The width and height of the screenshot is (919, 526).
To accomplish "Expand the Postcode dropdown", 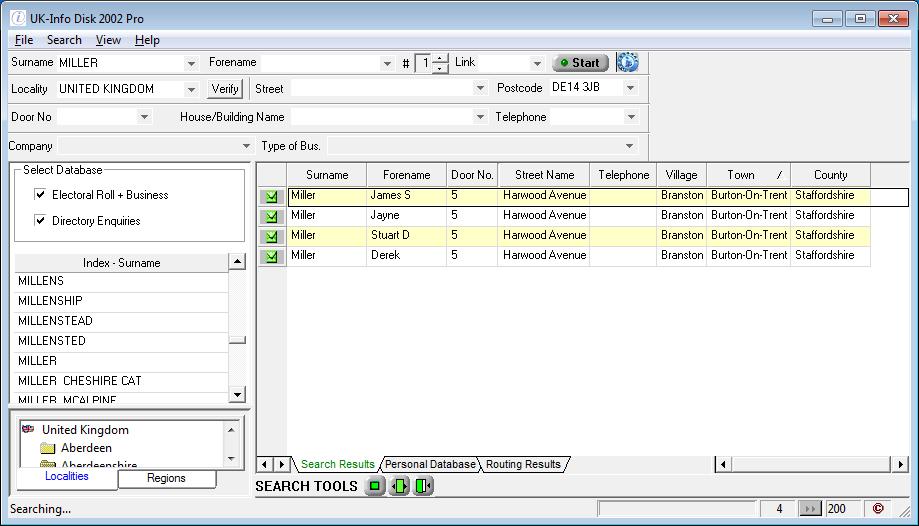I will pyautogui.click(x=630, y=88).
